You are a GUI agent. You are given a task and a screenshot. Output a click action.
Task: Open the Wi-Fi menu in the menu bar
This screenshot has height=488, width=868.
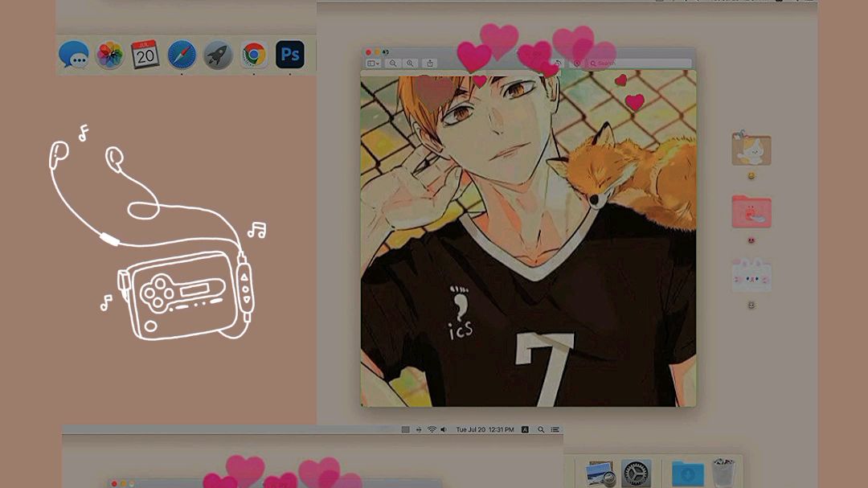[x=432, y=429]
